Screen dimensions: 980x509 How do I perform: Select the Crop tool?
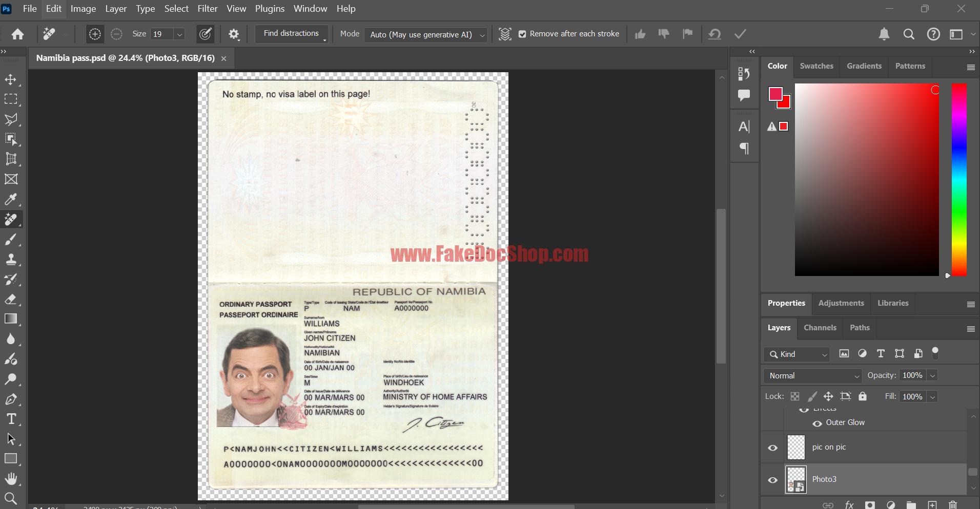tap(11, 159)
